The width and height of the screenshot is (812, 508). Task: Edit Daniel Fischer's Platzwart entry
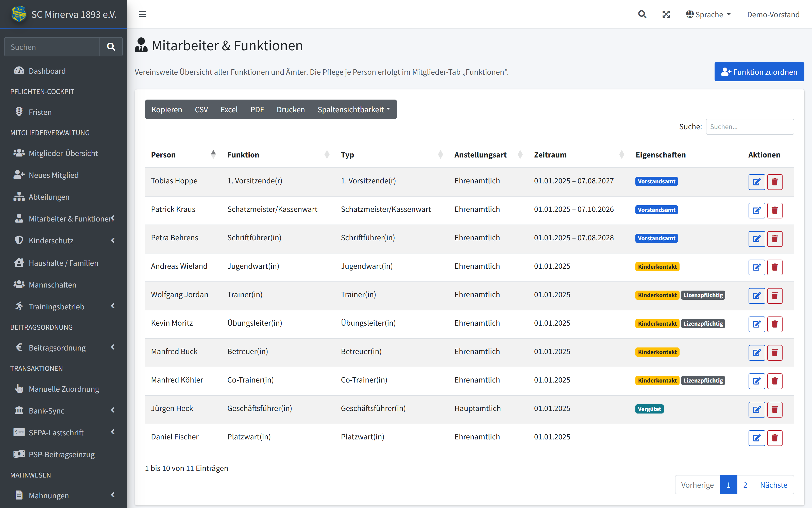(757, 438)
